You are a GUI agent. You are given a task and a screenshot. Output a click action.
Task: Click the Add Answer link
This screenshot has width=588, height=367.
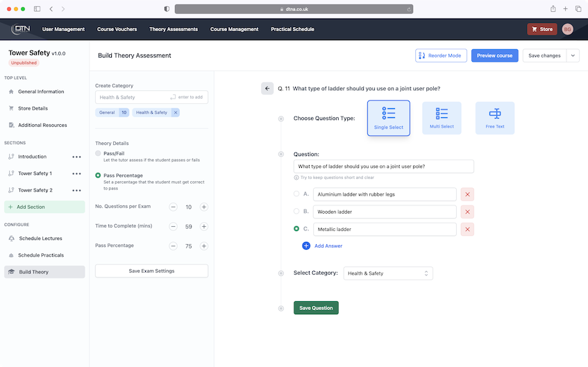[328, 246]
